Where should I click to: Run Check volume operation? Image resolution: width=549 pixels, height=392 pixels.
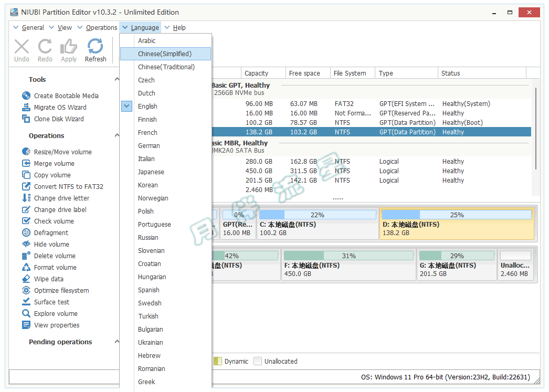click(x=48, y=221)
